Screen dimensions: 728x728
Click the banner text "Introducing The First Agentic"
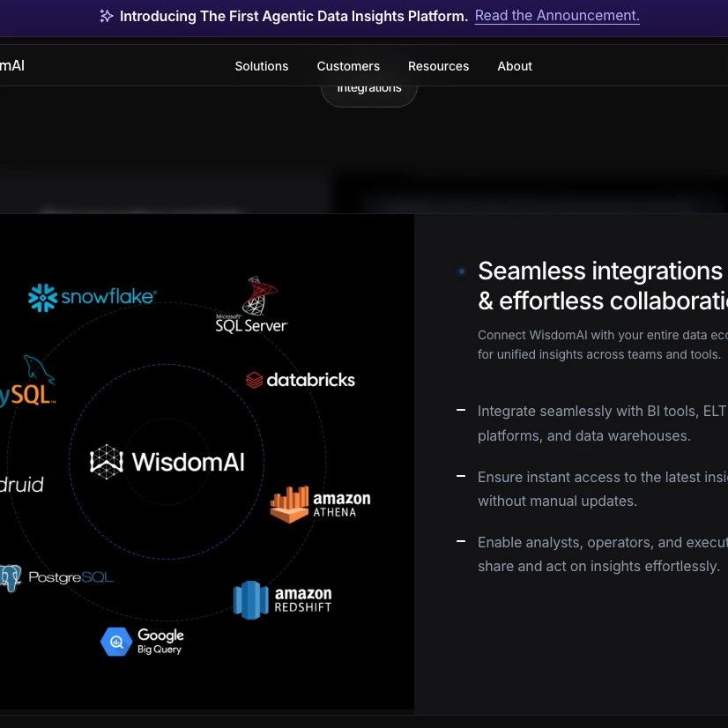[293, 16]
